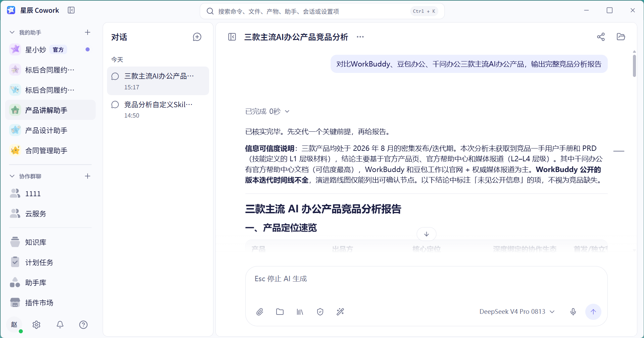Open the knowledge library icon in input toolbar
Image resolution: width=644 pixels, height=338 pixels.
[300, 312]
